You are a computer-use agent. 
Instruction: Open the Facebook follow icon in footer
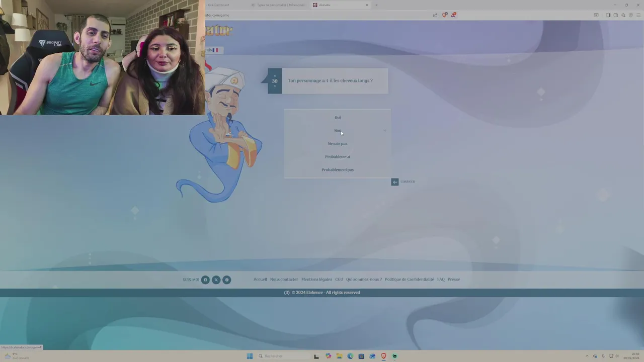pyautogui.click(x=205, y=280)
